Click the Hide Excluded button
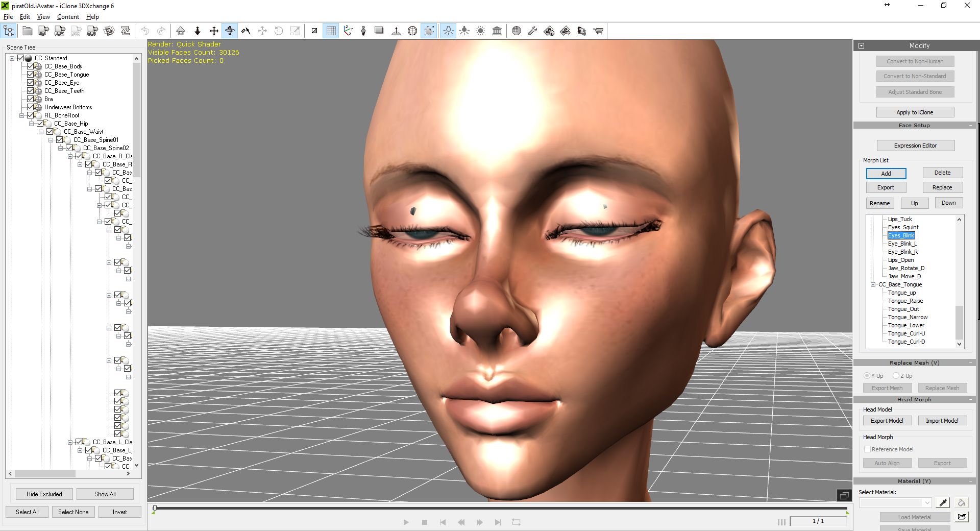The image size is (980, 531). point(44,494)
